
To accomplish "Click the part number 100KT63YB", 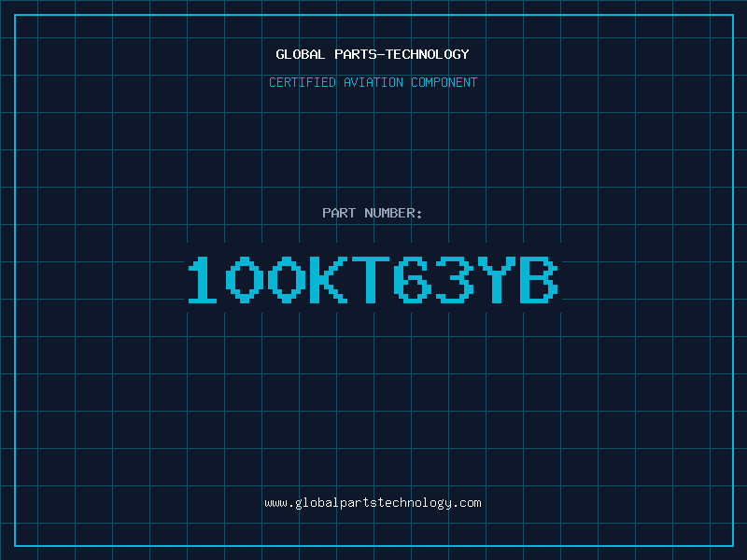I will [373, 279].
